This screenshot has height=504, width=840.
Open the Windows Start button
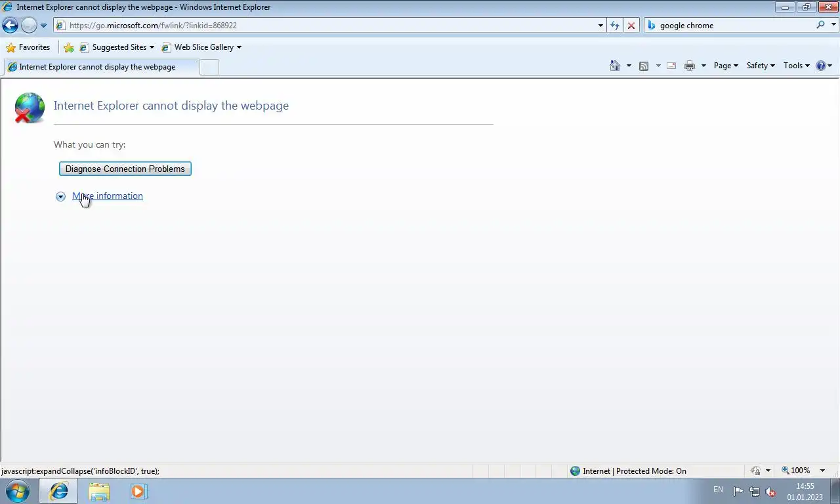[18, 491]
